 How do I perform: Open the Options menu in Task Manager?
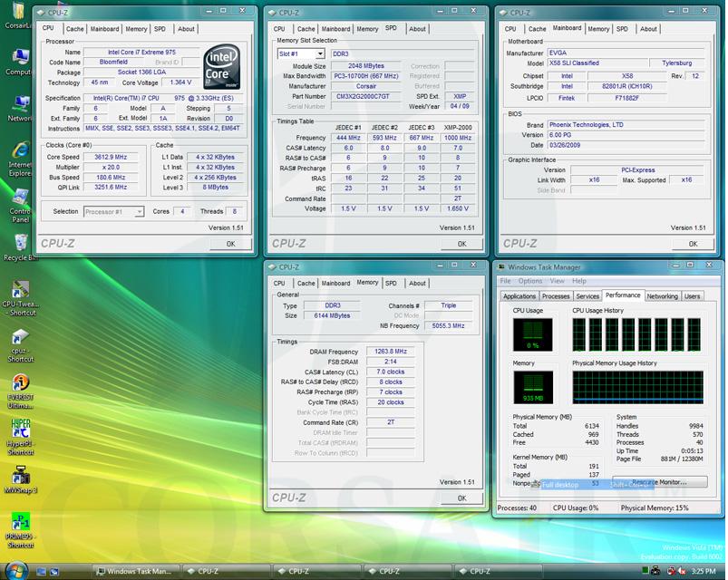(530, 281)
